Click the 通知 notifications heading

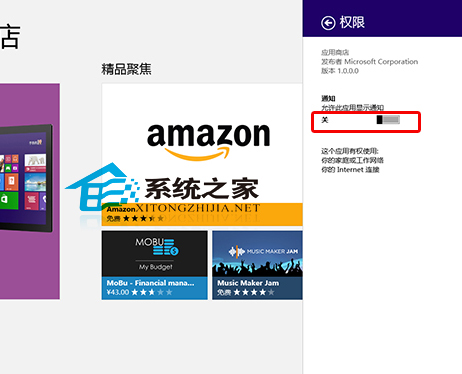click(x=328, y=98)
